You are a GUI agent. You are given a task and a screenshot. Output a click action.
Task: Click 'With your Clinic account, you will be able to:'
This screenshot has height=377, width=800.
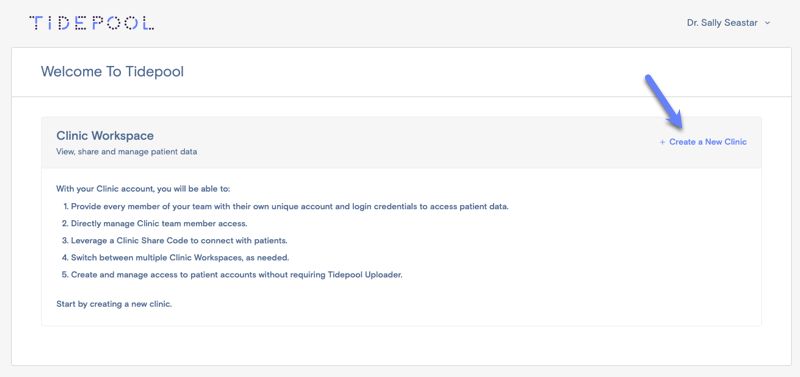click(x=143, y=189)
